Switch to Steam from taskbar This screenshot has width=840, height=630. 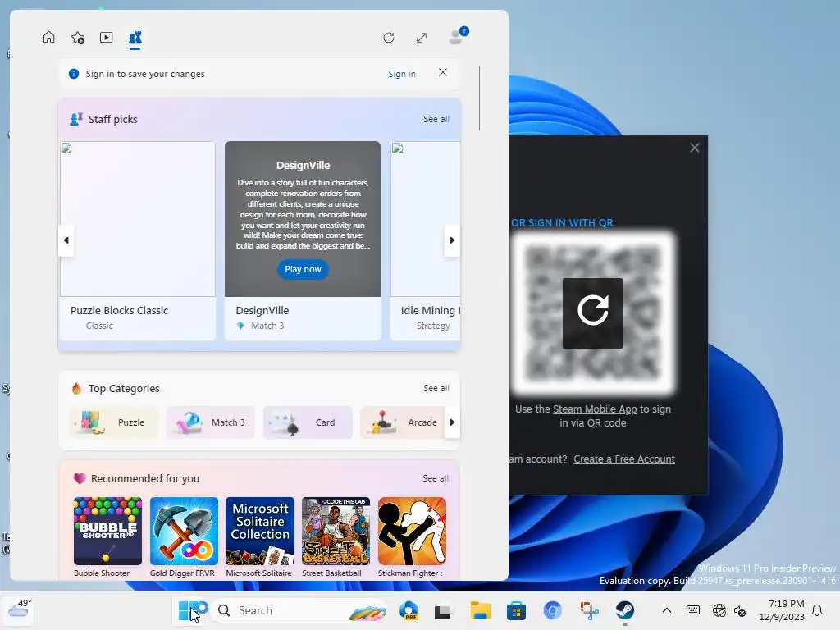point(624,610)
